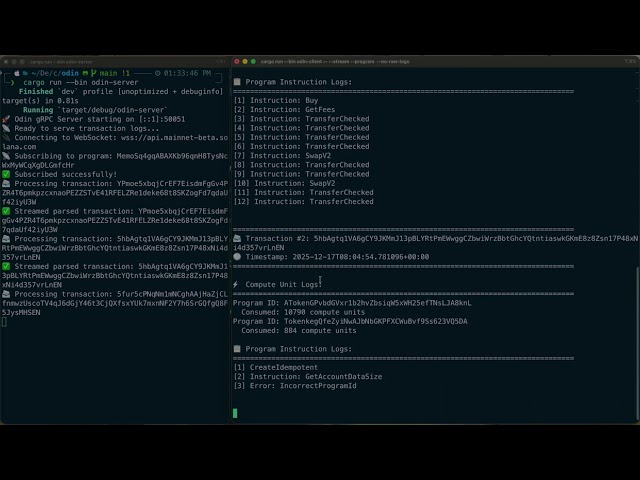Click '[7] Instruction: SwapV2' line
Image resolution: width=640 pixels, height=480 pixels.
[282, 156]
